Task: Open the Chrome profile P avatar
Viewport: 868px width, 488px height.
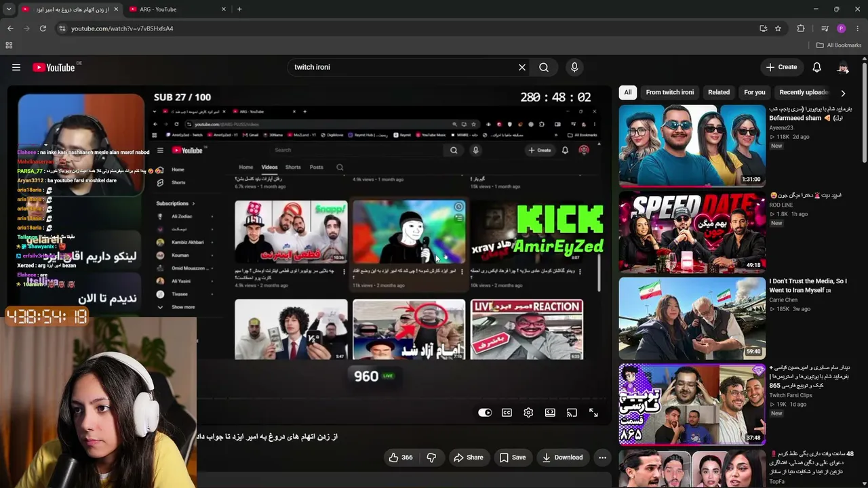Action: [841, 28]
